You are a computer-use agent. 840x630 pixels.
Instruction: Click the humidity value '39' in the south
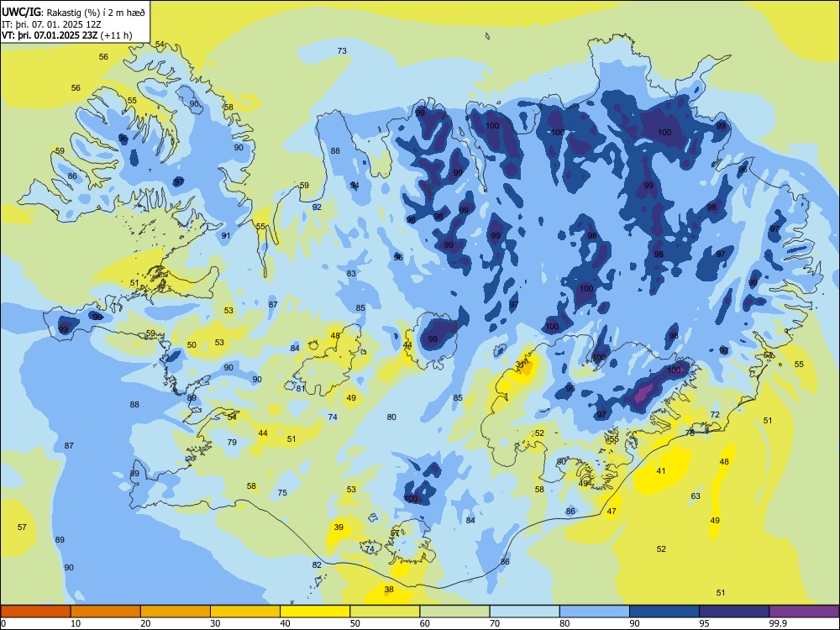339,528
